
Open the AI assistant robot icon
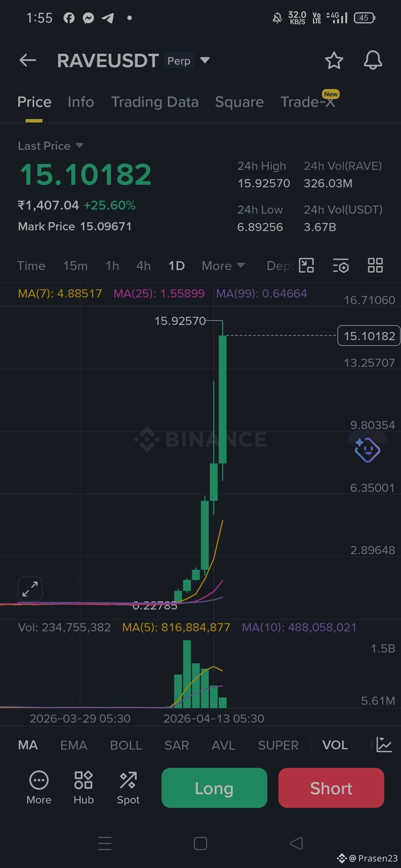(x=367, y=450)
